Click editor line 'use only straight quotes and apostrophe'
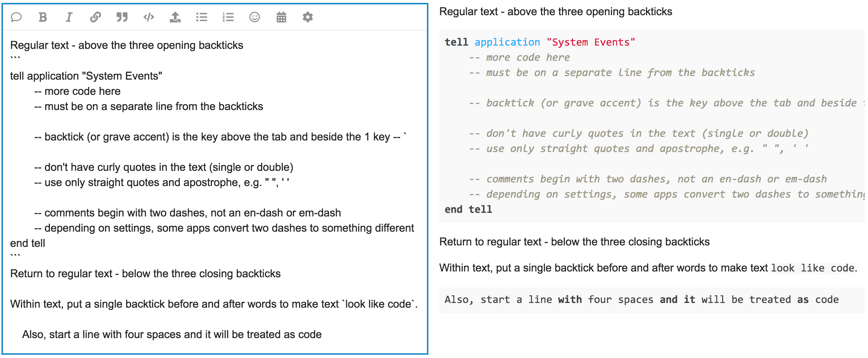The image size is (868, 358). 162,182
